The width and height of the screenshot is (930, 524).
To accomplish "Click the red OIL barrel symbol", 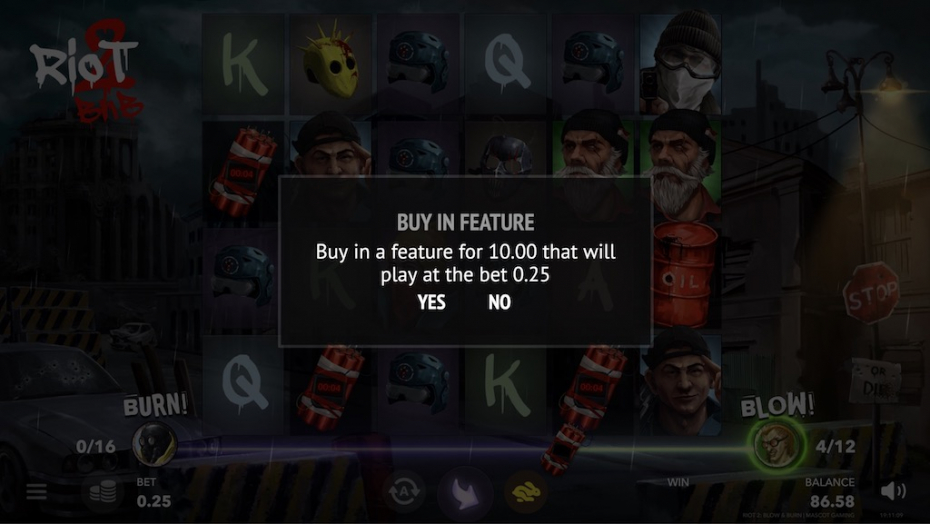I will point(684,275).
